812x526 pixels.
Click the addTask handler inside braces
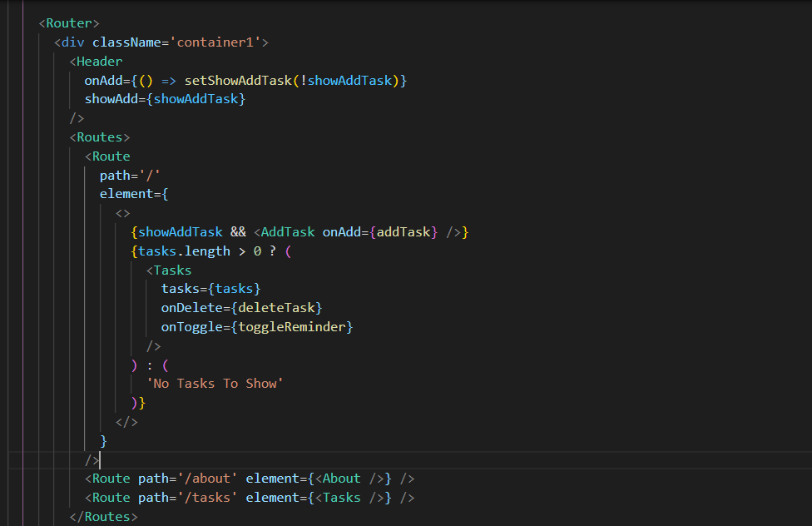(x=404, y=232)
